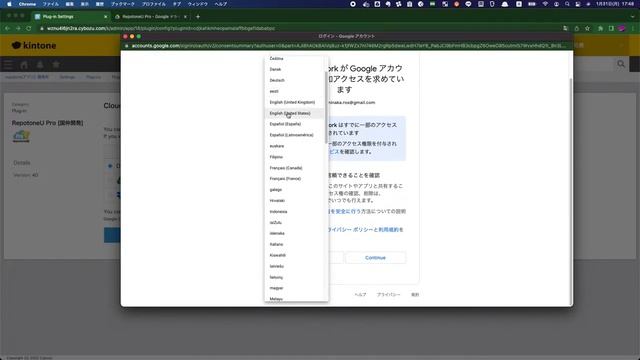Open the Chrome menu in menu bar
This screenshot has width=640, height=360.
tap(27, 4)
